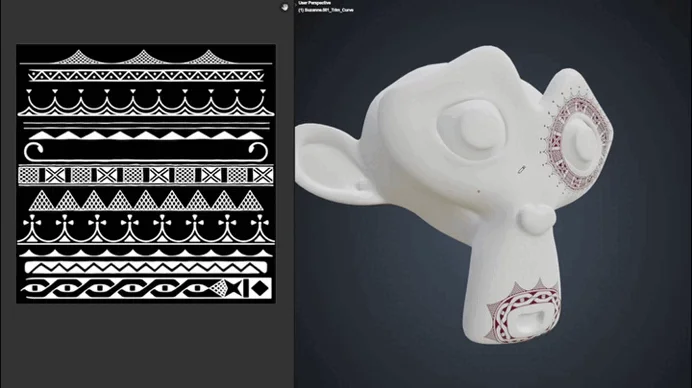692x388 pixels.
Task: Click the Suzanne Trim_Curve object name text
Action: coord(326,10)
